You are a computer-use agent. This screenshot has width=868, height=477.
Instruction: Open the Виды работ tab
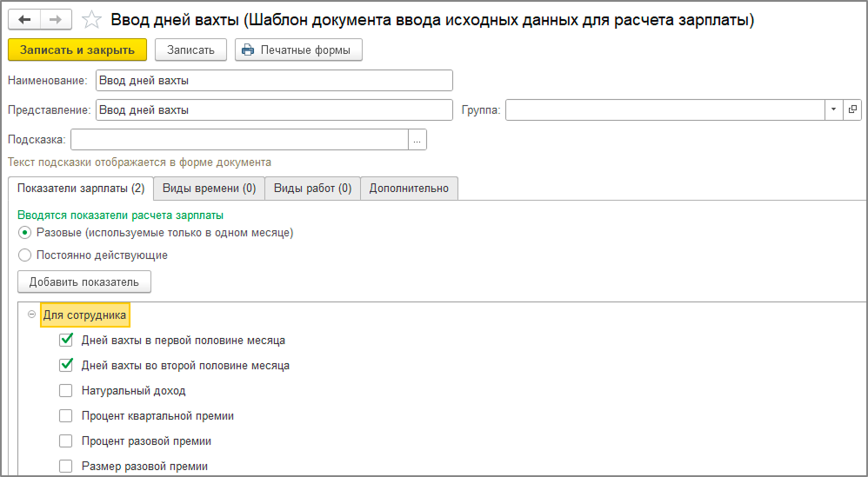pos(312,189)
